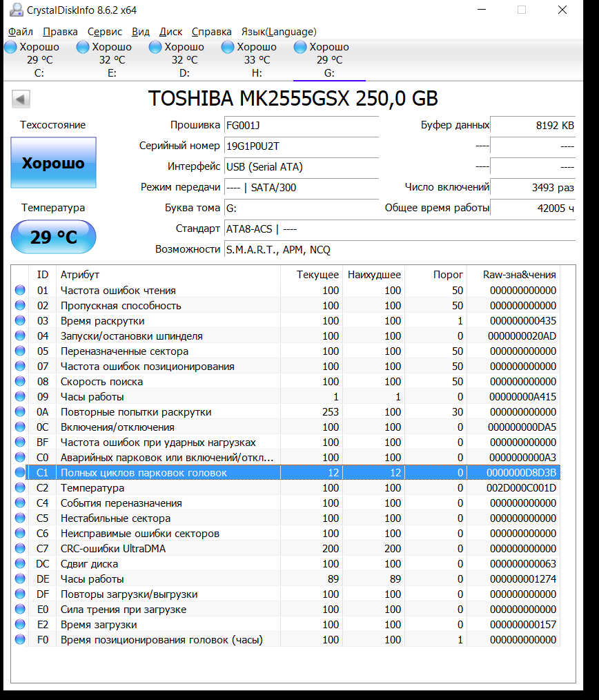Click the ID column header

[x=42, y=275]
